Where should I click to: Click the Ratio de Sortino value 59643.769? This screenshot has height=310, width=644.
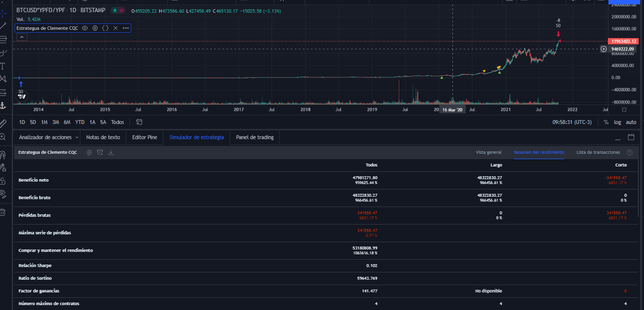point(368,278)
